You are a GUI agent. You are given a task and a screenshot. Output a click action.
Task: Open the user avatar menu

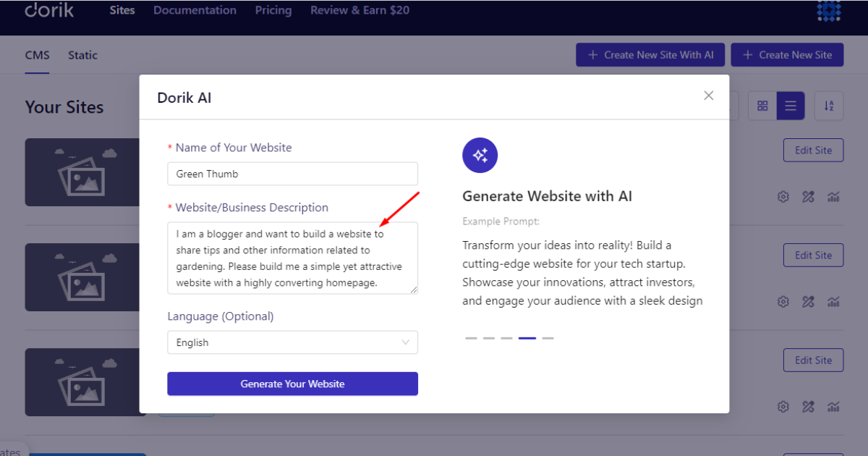tap(829, 10)
